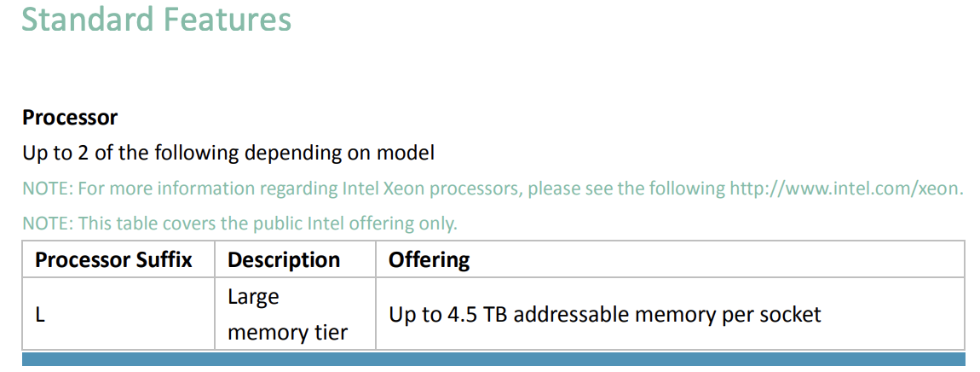Screen dimensions: 980x372
Task: Click the "L" processor suffix cell
Action: [40, 314]
